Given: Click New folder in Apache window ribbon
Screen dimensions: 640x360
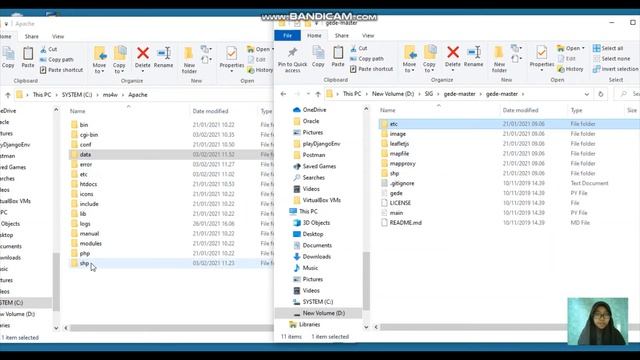Looking at the screenshot, I should (189, 60).
